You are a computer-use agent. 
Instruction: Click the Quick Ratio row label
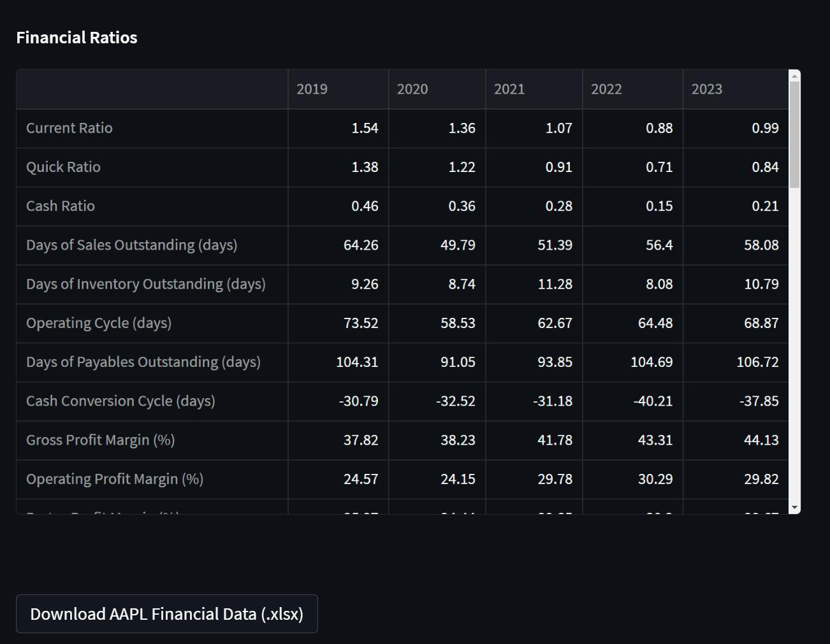pyautogui.click(x=64, y=167)
